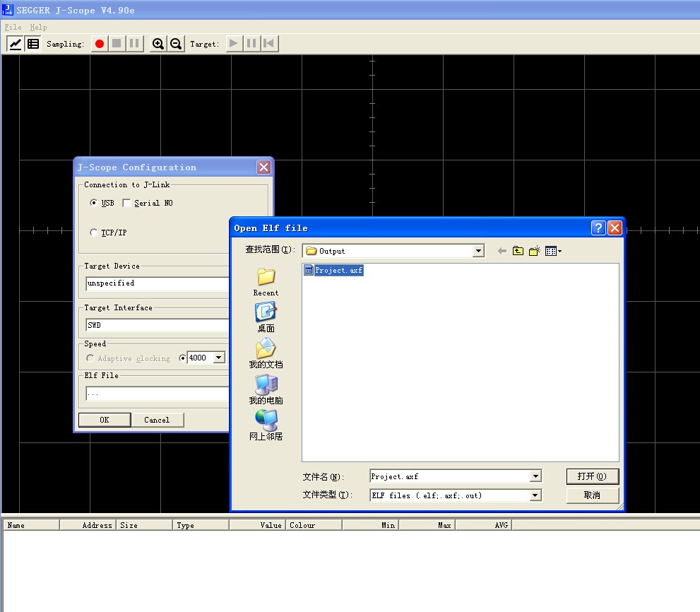Click the 取消 cancel button
Viewport: 700px width, 612px height.
point(593,495)
